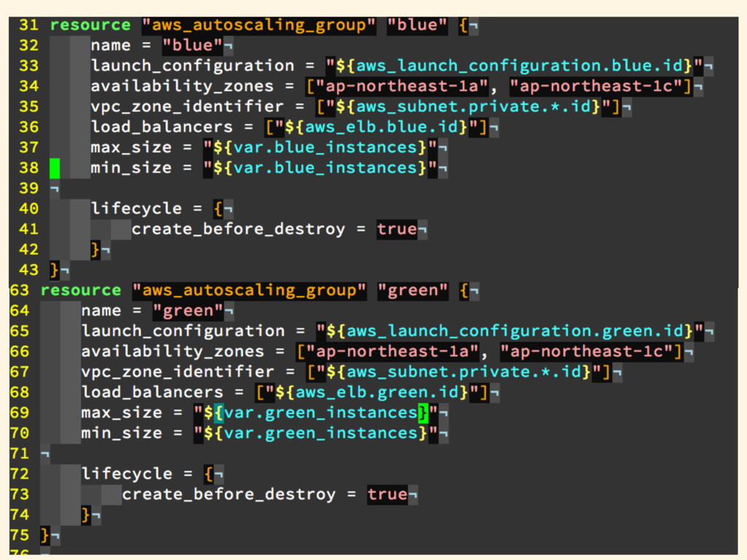Click var.blue_instances on min_size line 38
747x560 pixels.
pos(325,168)
